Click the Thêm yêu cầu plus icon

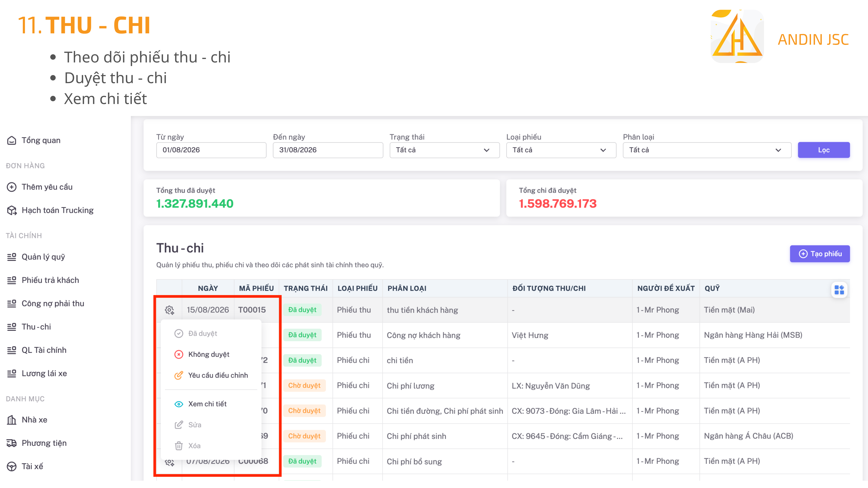click(x=12, y=187)
